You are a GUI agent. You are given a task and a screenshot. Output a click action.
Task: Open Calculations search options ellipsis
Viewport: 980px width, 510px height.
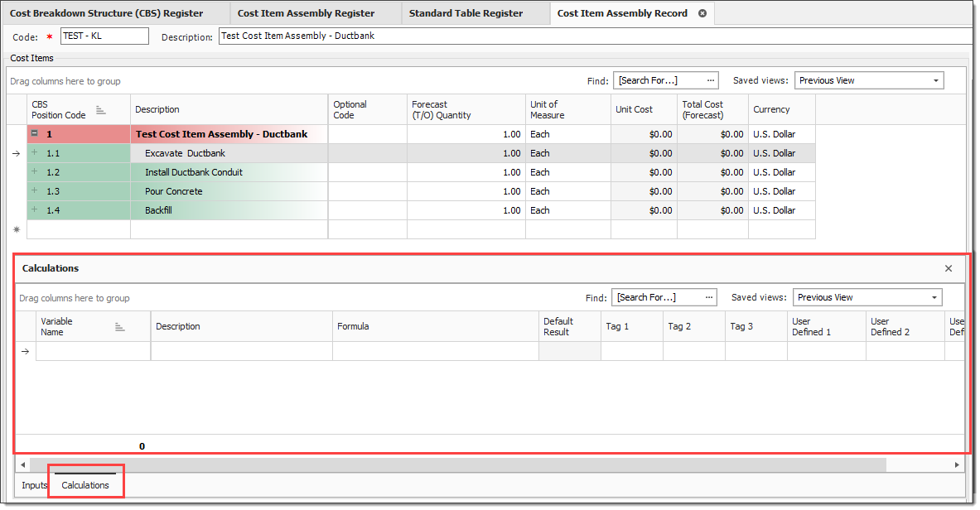[709, 297]
